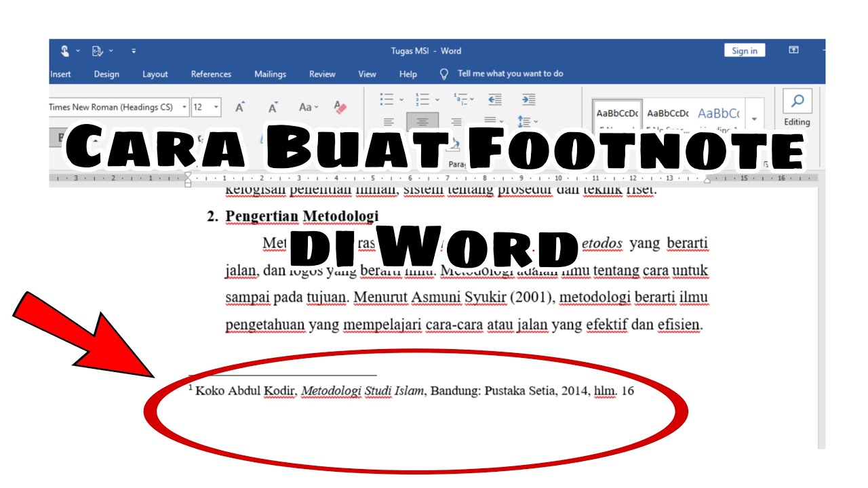Open the Mailings tab
The height and width of the screenshot is (488, 868).
(x=270, y=74)
